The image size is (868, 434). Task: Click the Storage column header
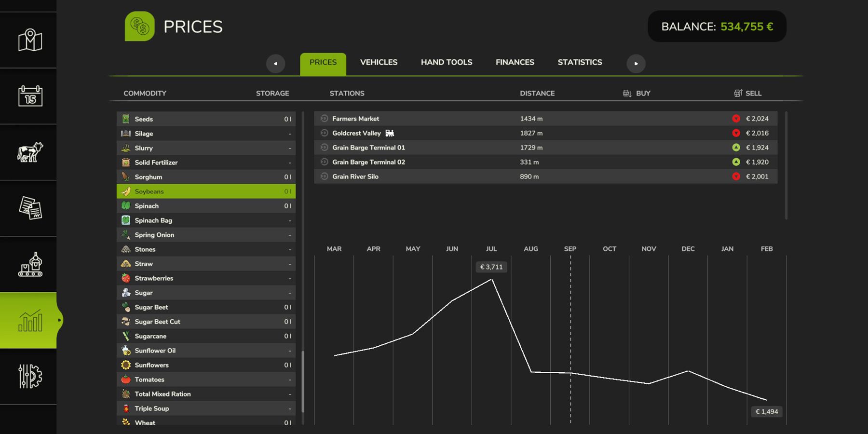tap(272, 93)
